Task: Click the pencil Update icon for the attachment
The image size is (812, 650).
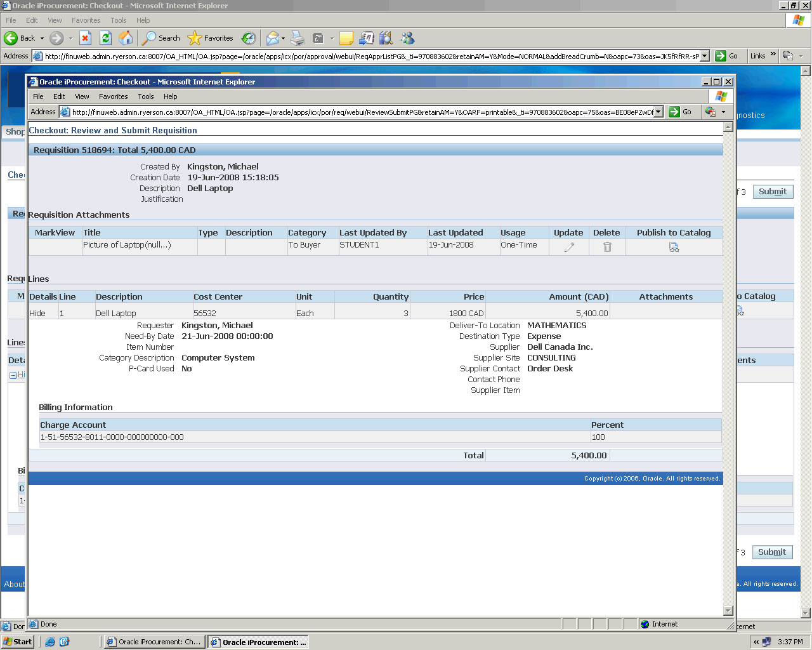Action: (x=569, y=247)
